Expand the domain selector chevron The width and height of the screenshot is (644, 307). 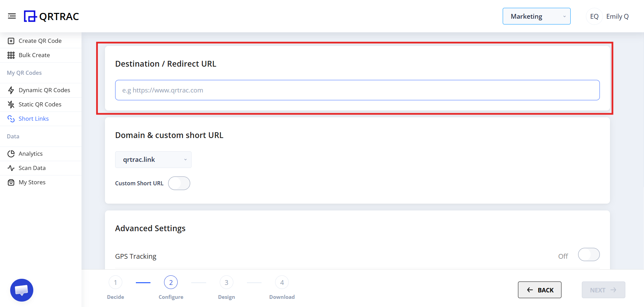point(185,159)
